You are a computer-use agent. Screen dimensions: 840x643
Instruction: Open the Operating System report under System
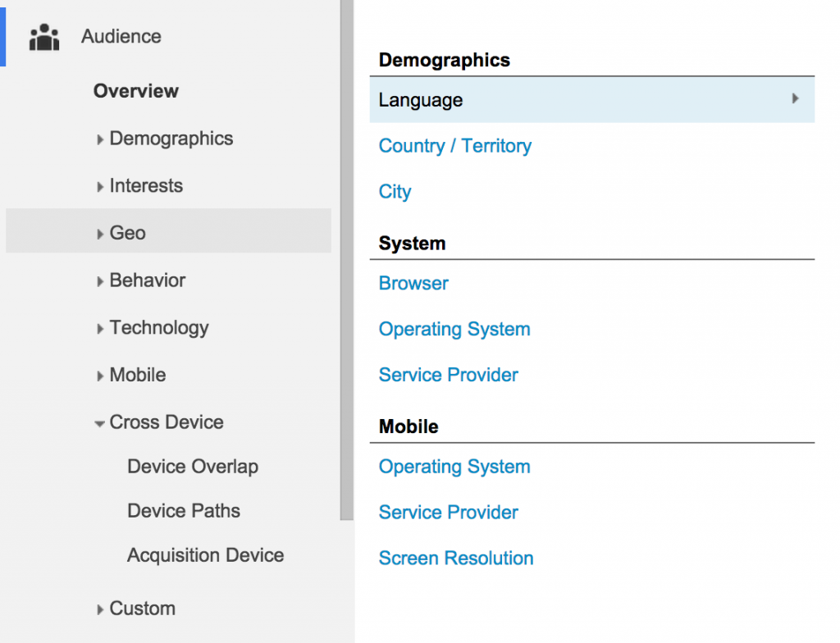[454, 329]
